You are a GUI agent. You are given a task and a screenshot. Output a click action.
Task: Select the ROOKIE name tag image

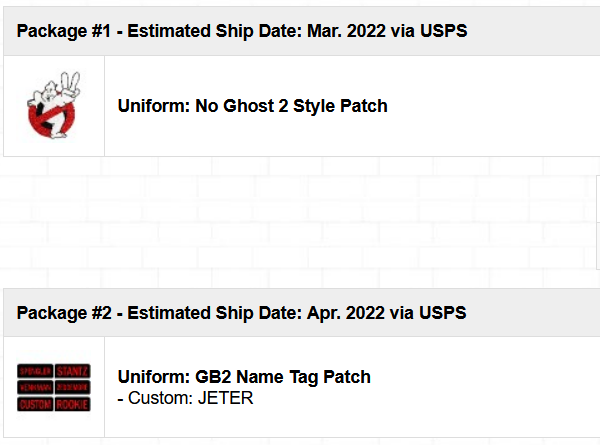(x=73, y=404)
